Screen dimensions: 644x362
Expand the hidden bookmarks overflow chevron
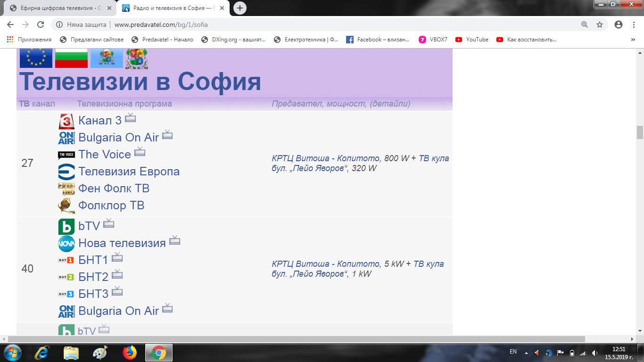click(x=633, y=40)
